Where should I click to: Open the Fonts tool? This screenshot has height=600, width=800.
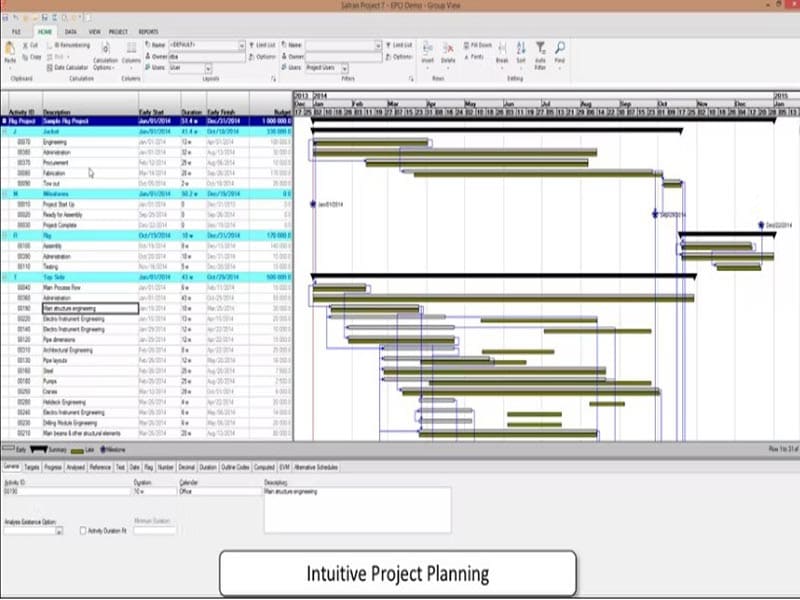(x=474, y=57)
